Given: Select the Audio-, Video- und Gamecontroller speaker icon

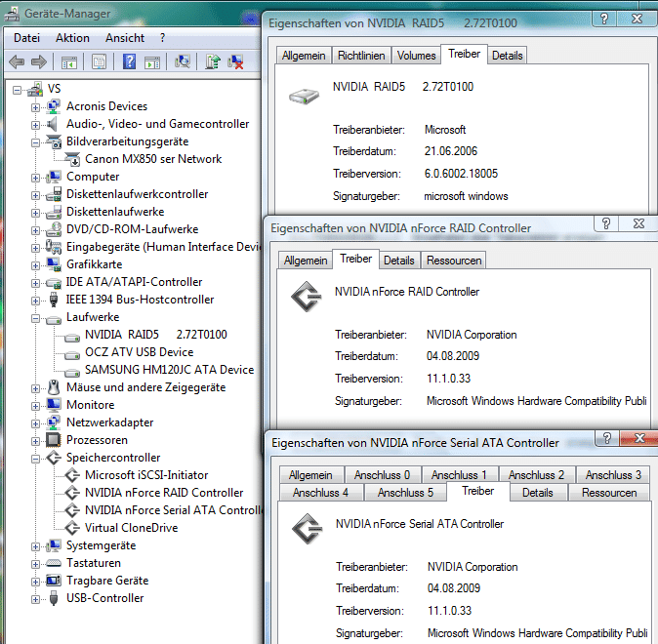Looking at the screenshot, I should click(54, 124).
